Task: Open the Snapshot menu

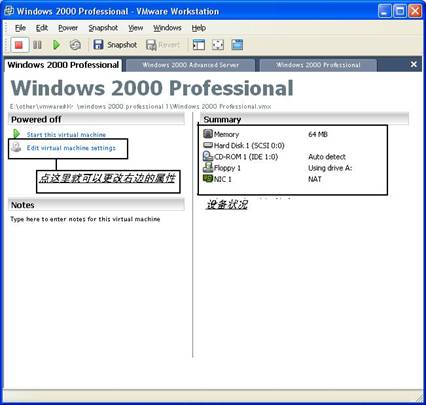Action: click(x=103, y=28)
